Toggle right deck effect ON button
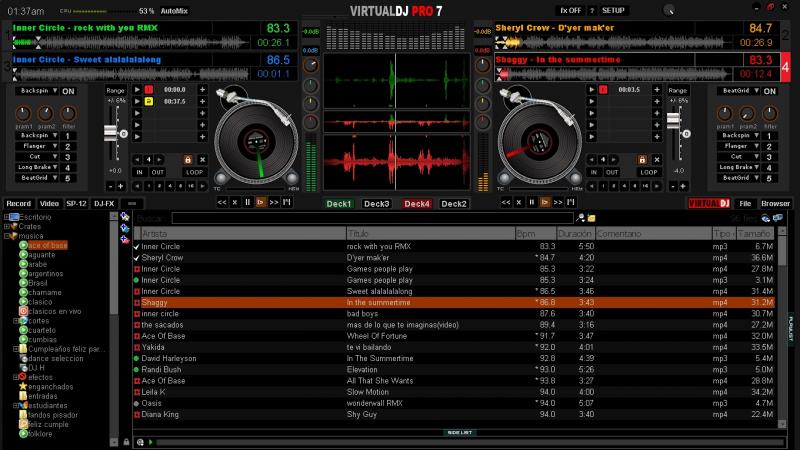 [769, 91]
